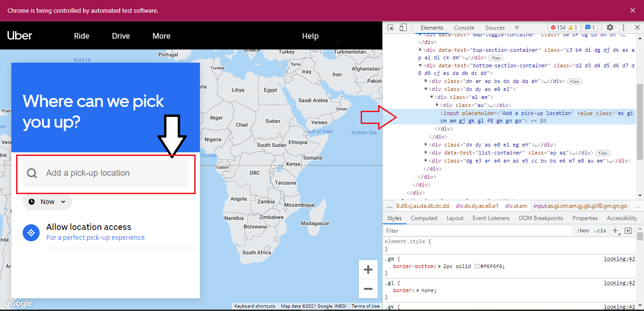The height and width of the screenshot is (311, 644).
Task: Expand the div class="au" node
Action: click(438, 105)
